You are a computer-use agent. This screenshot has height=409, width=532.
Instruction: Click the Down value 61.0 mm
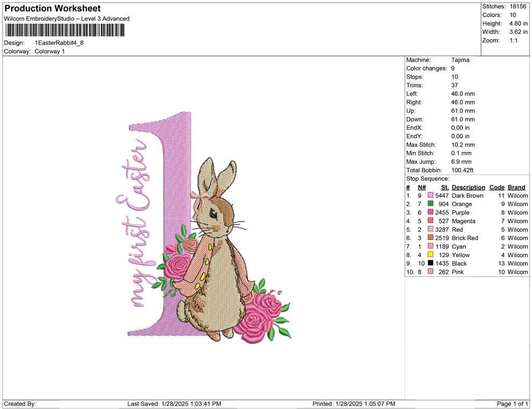click(463, 119)
